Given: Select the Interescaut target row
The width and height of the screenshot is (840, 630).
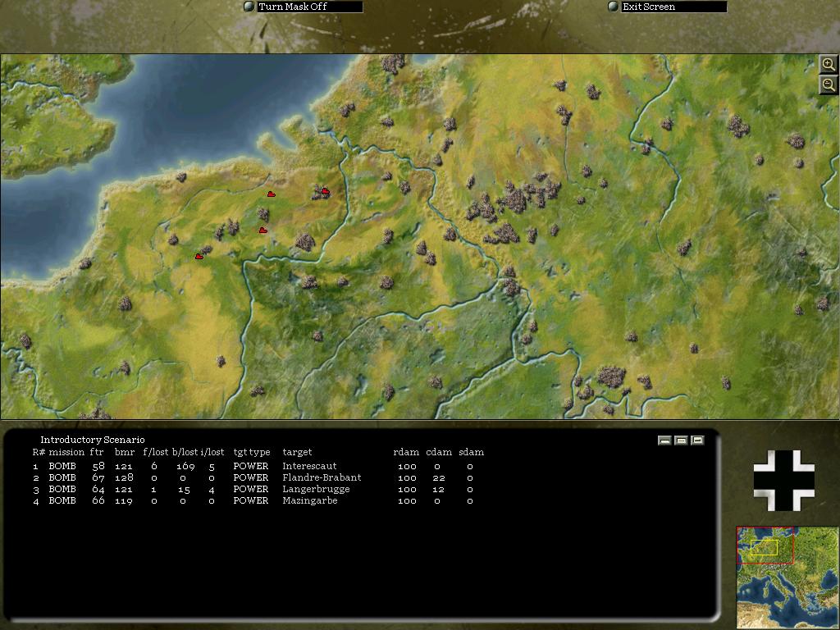Looking at the screenshot, I should pos(253,466).
